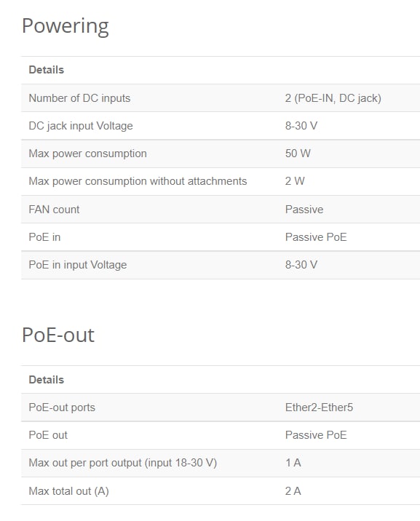Select the DC jack input Voltage label
Image resolution: width=420 pixels, height=521 pixels.
[x=81, y=126]
